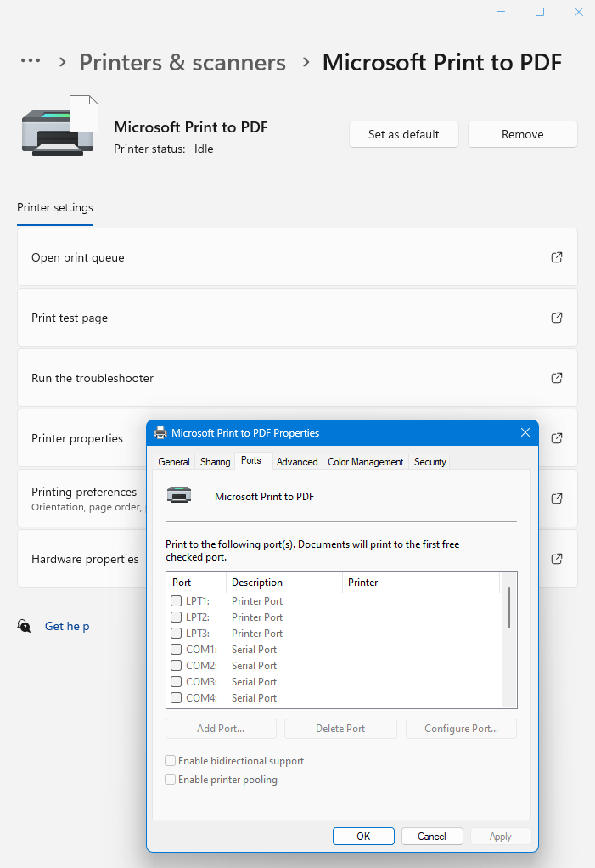595x868 pixels.
Task: Open the Security tab
Action: [429, 462]
